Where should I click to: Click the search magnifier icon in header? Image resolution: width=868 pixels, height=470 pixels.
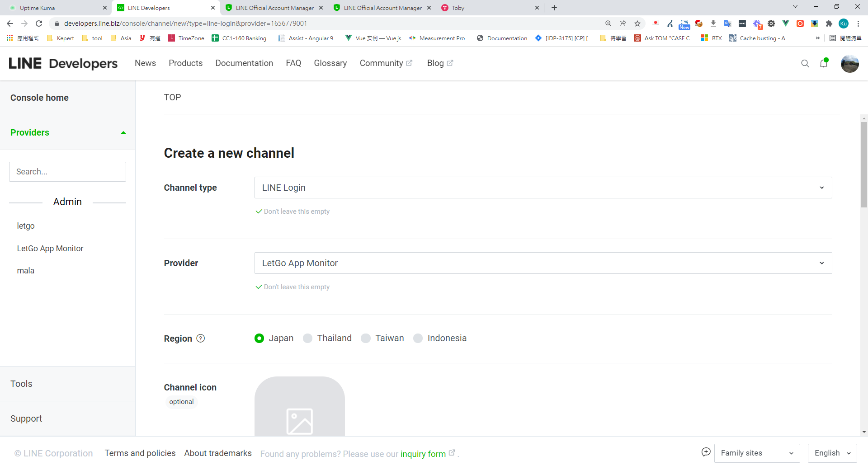click(x=805, y=64)
